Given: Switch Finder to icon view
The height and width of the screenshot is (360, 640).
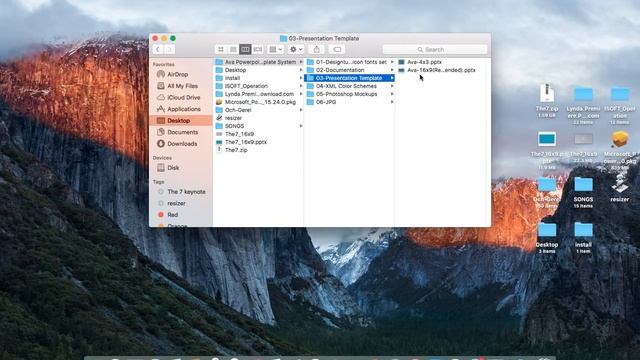Looking at the screenshot, I should 221,49.
